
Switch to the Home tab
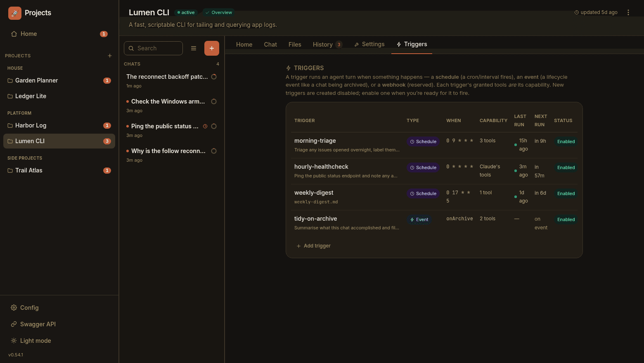(x=244, y=45)
